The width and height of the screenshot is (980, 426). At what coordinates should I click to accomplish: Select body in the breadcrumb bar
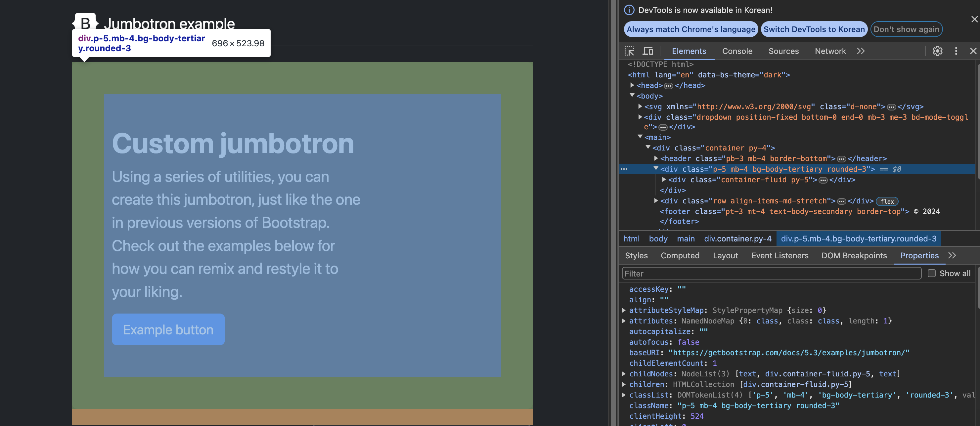658,238
